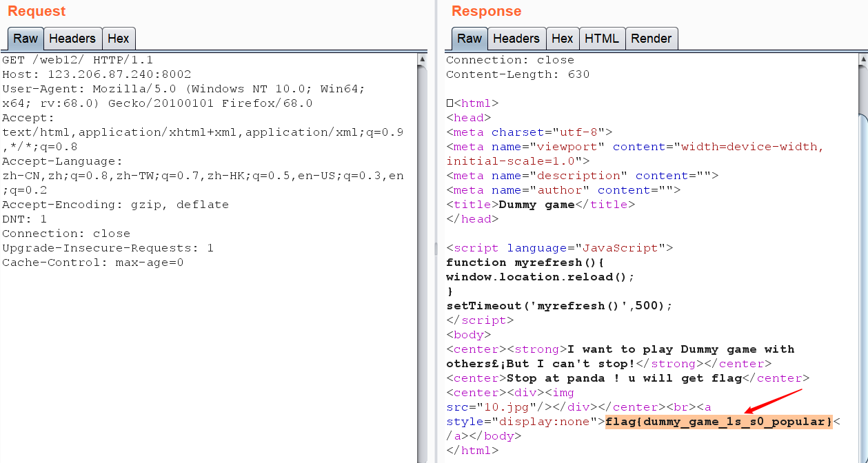Click 'Stop at panda ! u will get flag'
Image resolution: width=868 pixels, height=463 pixels.
[x=624, y=378]
